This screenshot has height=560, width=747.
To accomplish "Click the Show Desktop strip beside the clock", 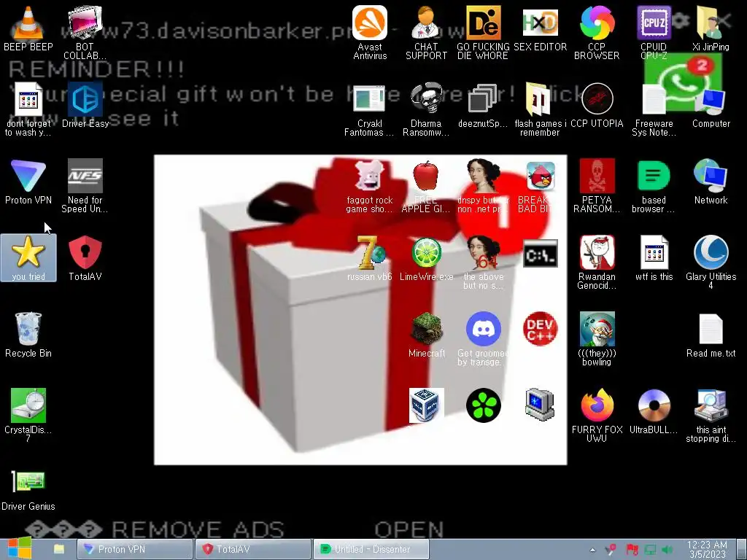I will click(741, 549).
